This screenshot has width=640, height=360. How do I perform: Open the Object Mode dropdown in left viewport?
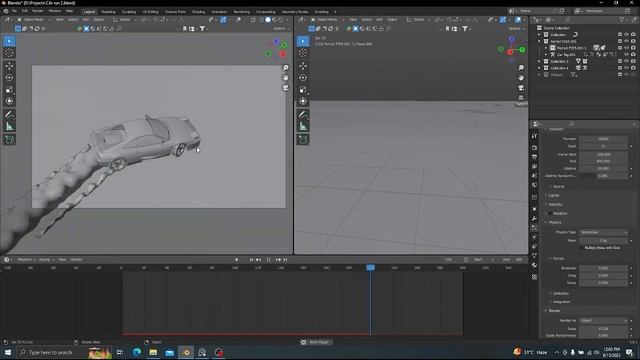pos(34,20)
